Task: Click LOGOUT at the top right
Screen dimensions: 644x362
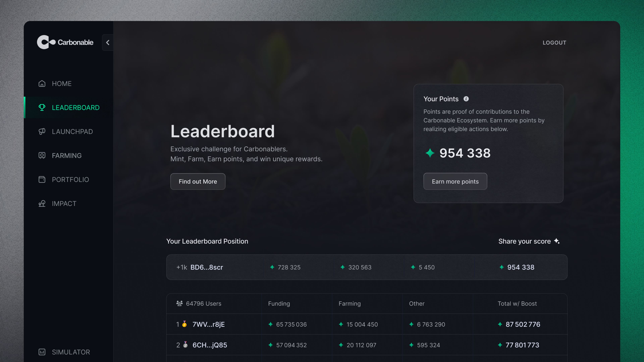Action: coord(554,42)
